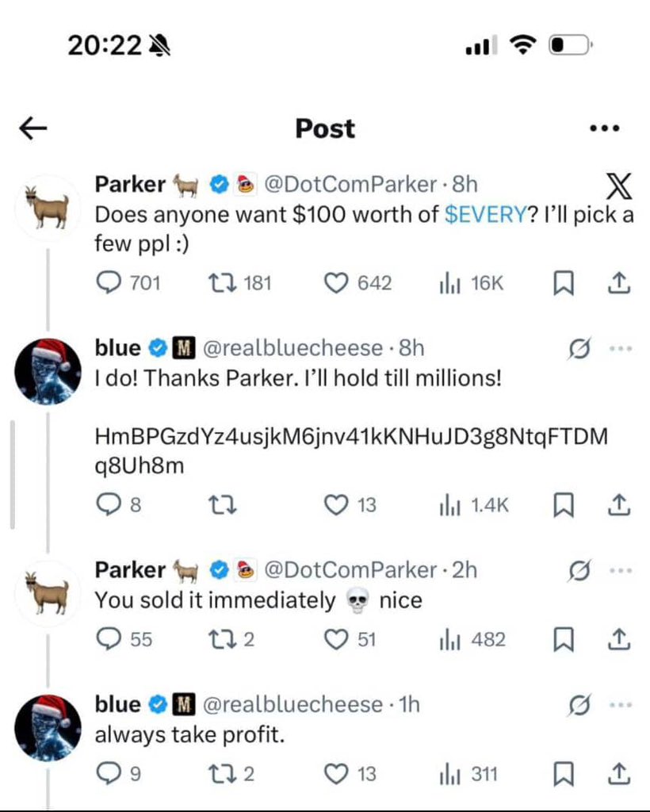Viewport: 650px width, 812px height.
Task: Tap Parker's goat avatar on top post
Action: [48, 206]
